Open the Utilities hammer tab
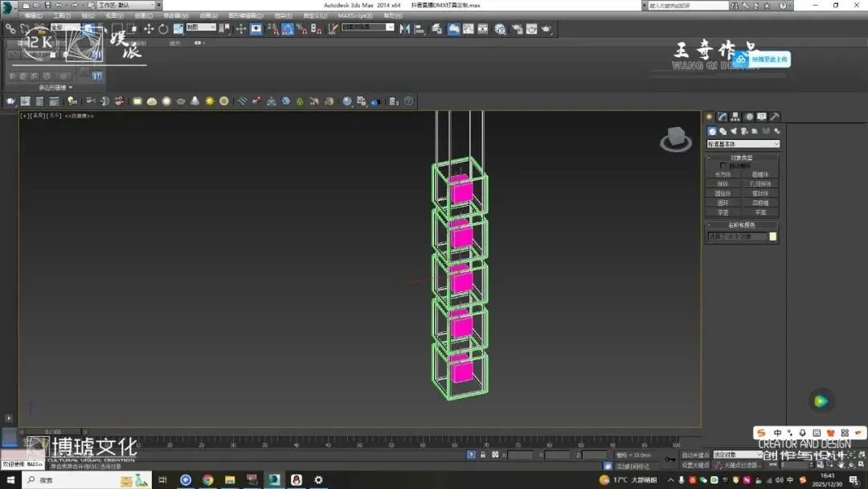The width and height of the screenshot is (868, 489). point(775,117)
